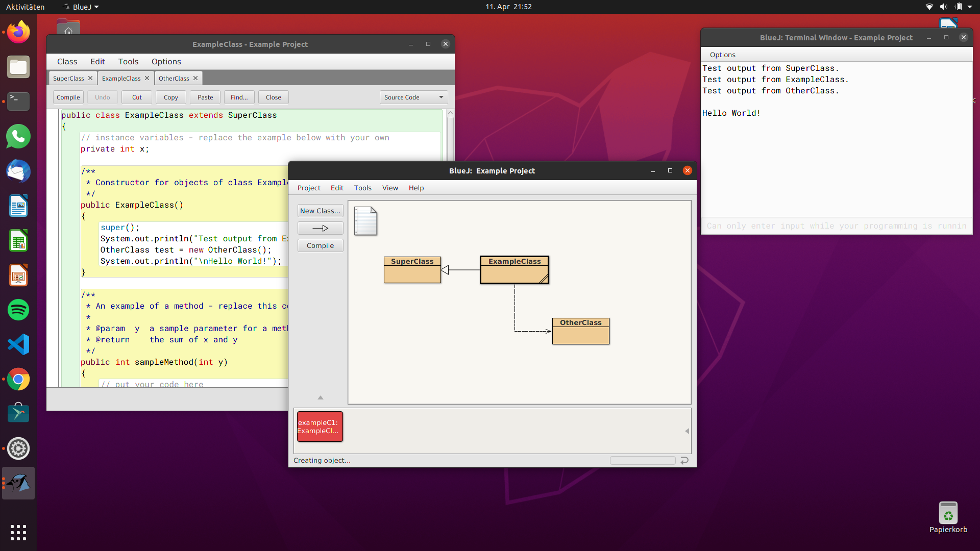Open the Tools menu in the project window
This screenshot has width=980, height=551.
(362, 188)
